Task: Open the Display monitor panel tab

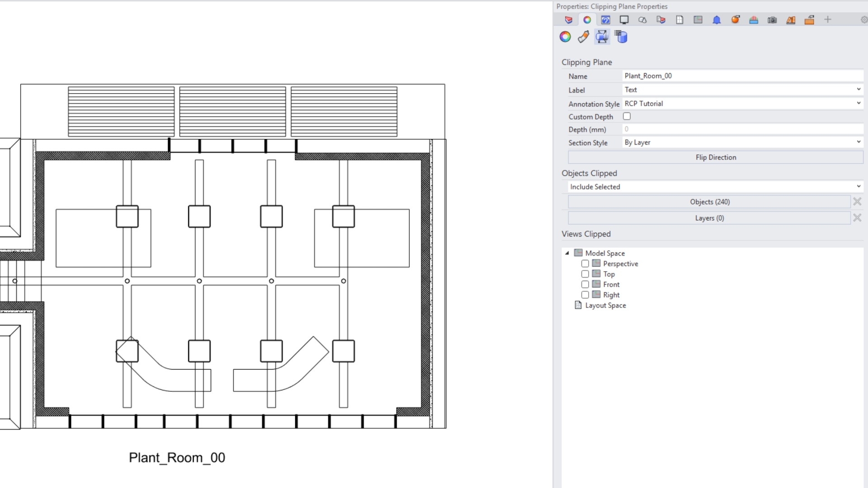Action: (x=624, y=20)
